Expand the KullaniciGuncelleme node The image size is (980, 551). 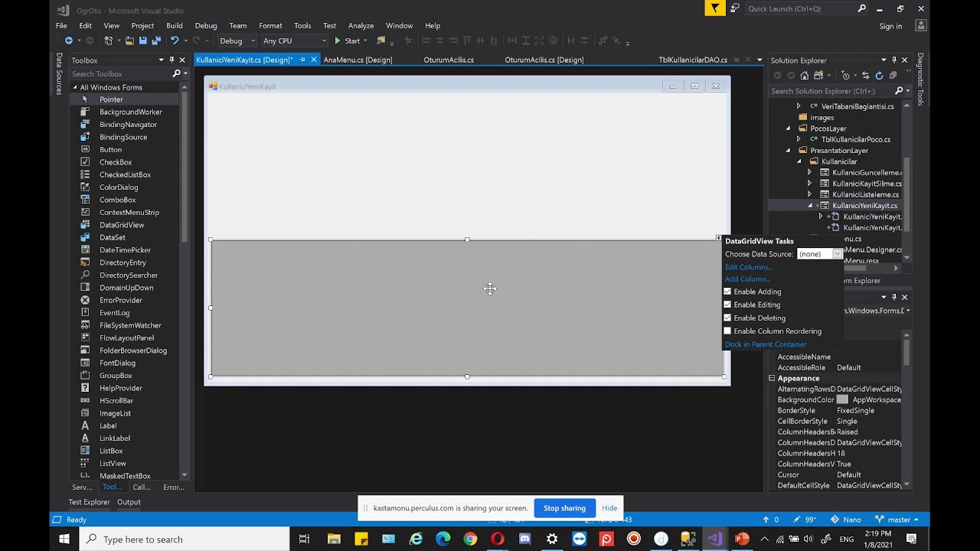809,172
